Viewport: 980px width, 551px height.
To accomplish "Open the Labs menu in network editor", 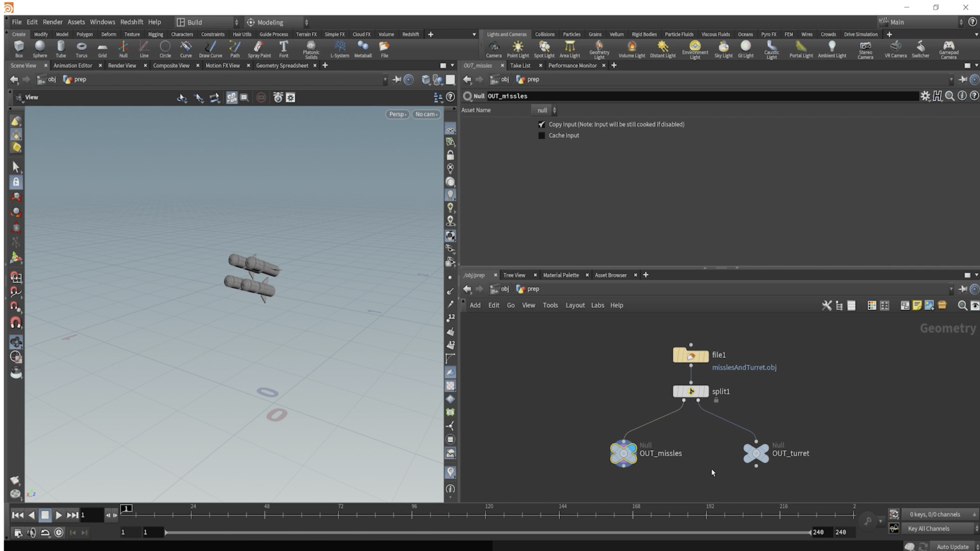I will 597,305.
